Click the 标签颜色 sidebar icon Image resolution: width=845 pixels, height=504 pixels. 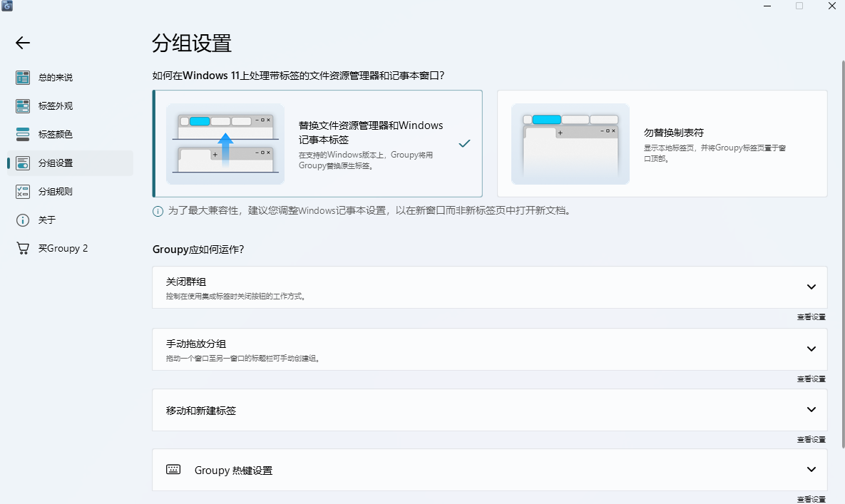[x=23, y=134]
